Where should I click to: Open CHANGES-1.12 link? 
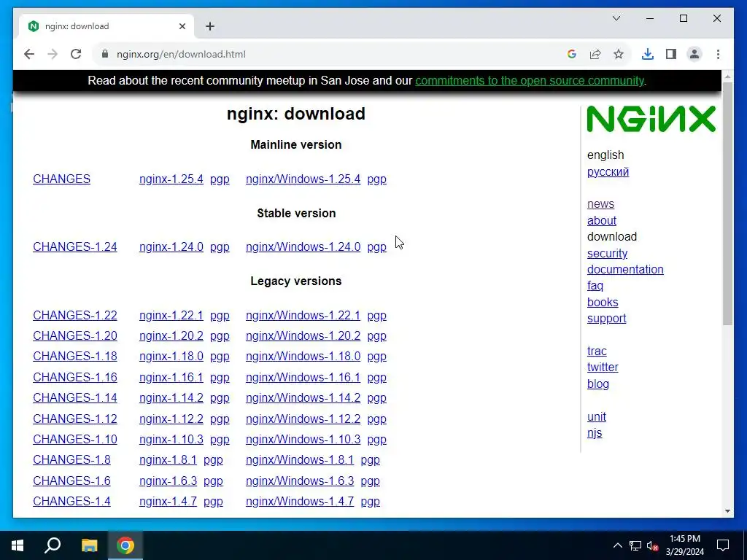pyautogui.click(x=75, y=419)
